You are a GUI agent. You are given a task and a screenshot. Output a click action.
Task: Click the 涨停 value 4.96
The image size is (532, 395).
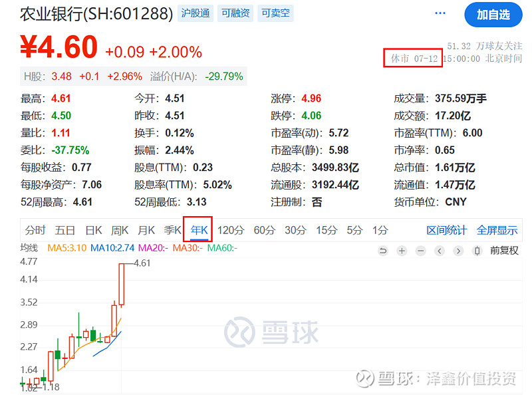pos(311,98)
